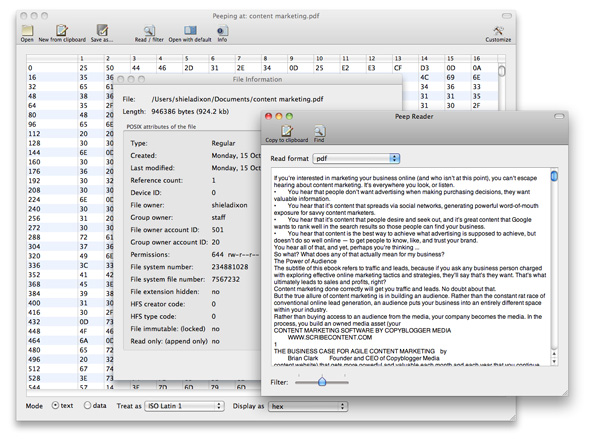Click The Power of Audience line
This screenshot has height=439, width=590.
(305, 261)
